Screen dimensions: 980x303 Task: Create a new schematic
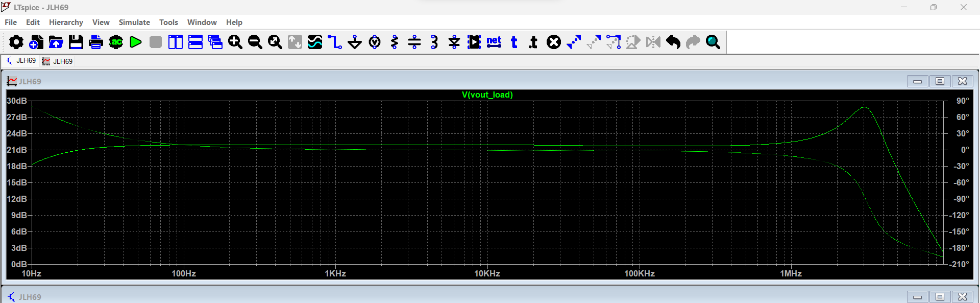point(36,42)
